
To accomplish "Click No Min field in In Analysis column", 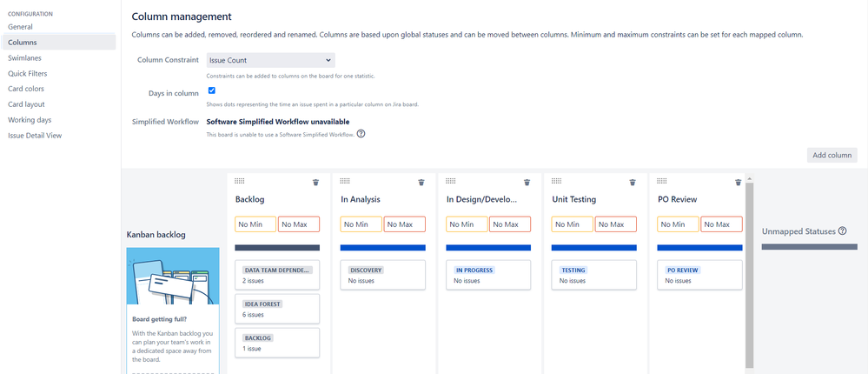I will click(x=361, y=224).
